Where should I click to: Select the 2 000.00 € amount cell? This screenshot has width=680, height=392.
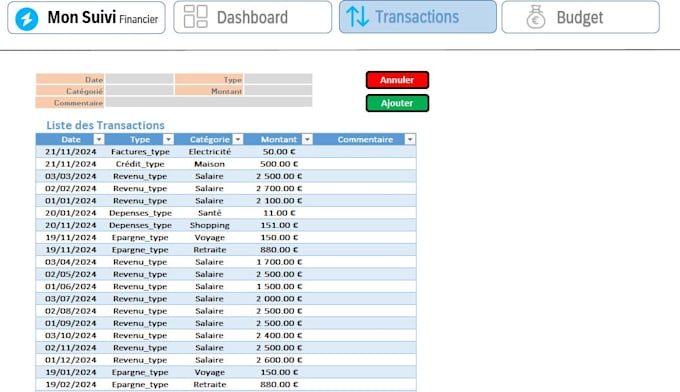click(x=279, y=299)
